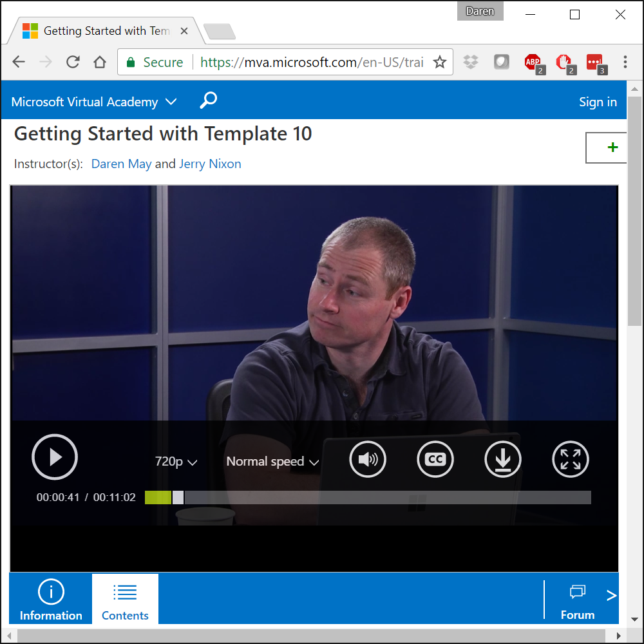Click the Instructor(s): label
This screenshot has width=644, height=644.
48,164
